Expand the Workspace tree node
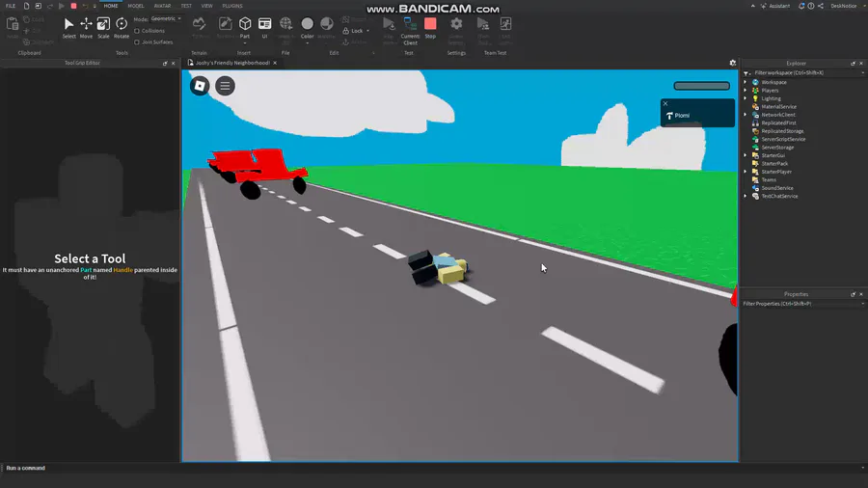868x488 pixels. pos(746,82)
